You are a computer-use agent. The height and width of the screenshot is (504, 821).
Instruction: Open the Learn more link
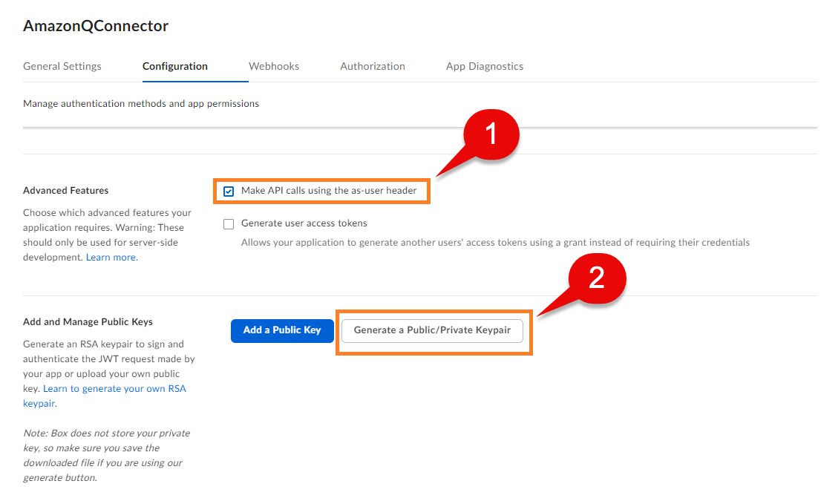(x=112, y=258)
